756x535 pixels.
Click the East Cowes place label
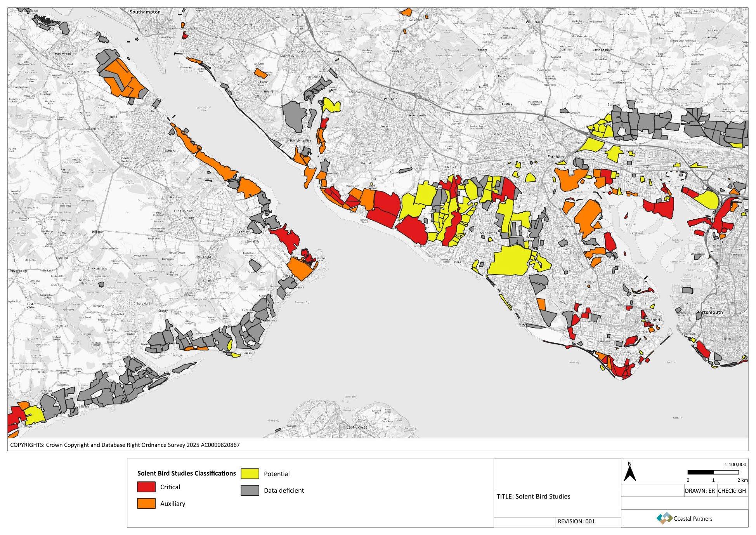[357, 427]
